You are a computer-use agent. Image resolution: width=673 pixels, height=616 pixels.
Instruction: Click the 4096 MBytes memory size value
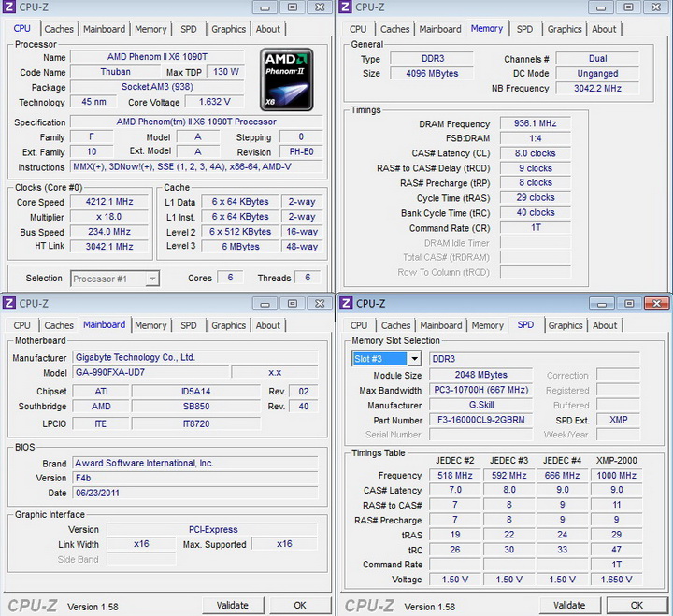(432, 74)
